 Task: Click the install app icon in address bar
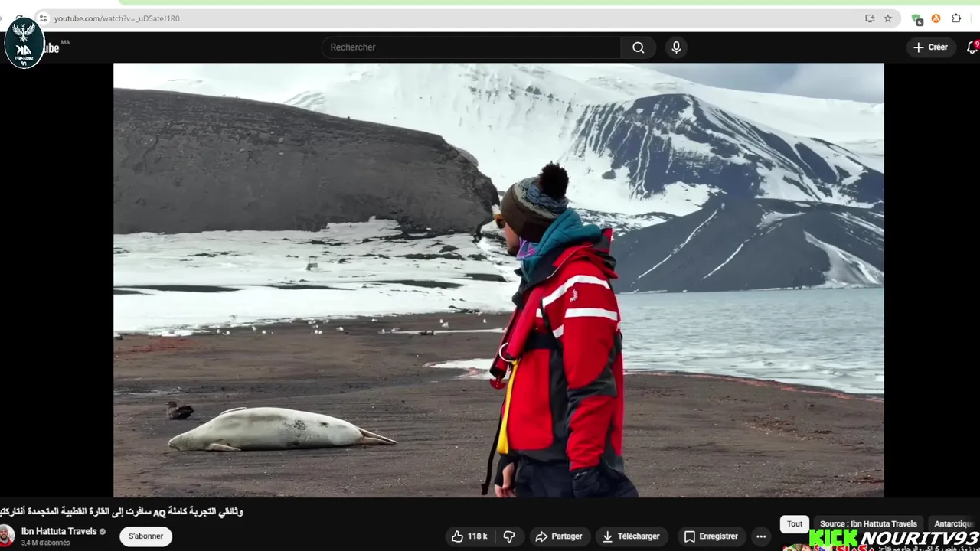(x=870, y=18)
